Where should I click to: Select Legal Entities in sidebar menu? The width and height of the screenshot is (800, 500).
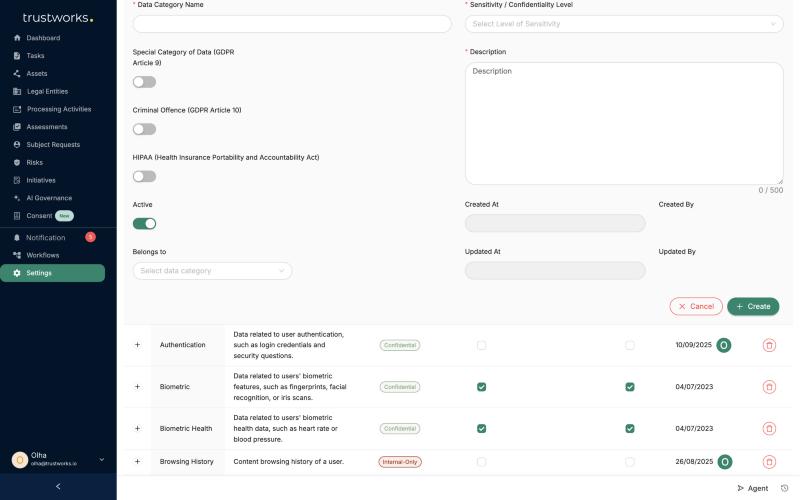coord(47,91)
